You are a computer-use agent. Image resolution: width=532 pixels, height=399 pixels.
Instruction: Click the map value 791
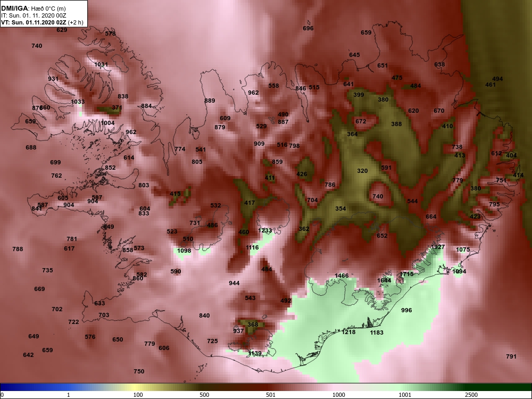[511, 356]
